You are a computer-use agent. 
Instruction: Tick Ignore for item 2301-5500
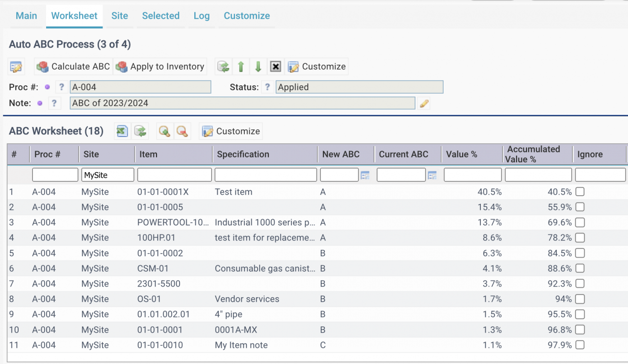(580, 284)
